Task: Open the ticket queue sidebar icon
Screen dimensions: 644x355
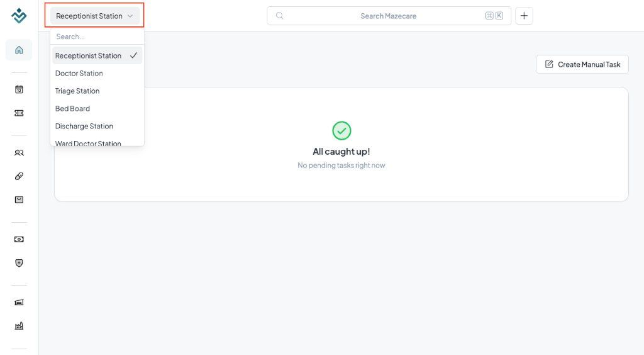Action: click(x=19, y=113)
